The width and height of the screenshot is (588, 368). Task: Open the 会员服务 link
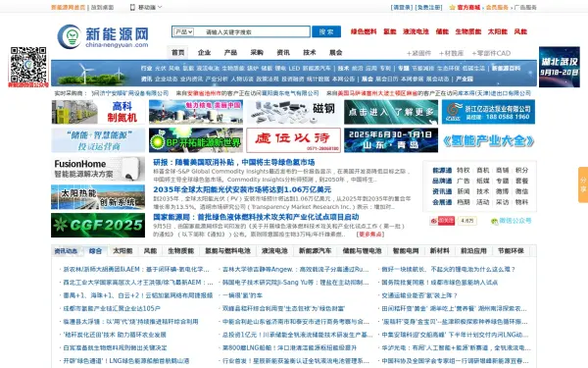coord(497,7)
